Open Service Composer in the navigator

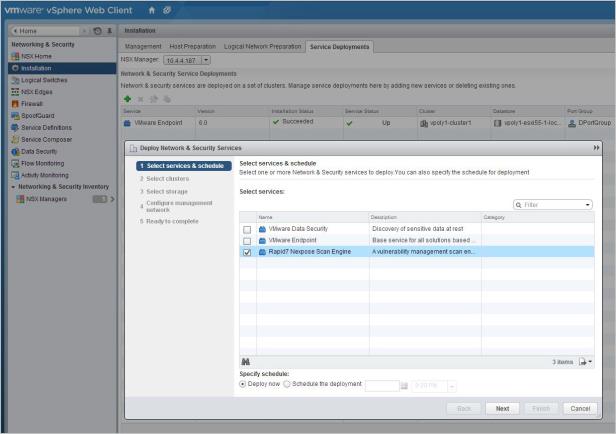[x=46, y=139]
